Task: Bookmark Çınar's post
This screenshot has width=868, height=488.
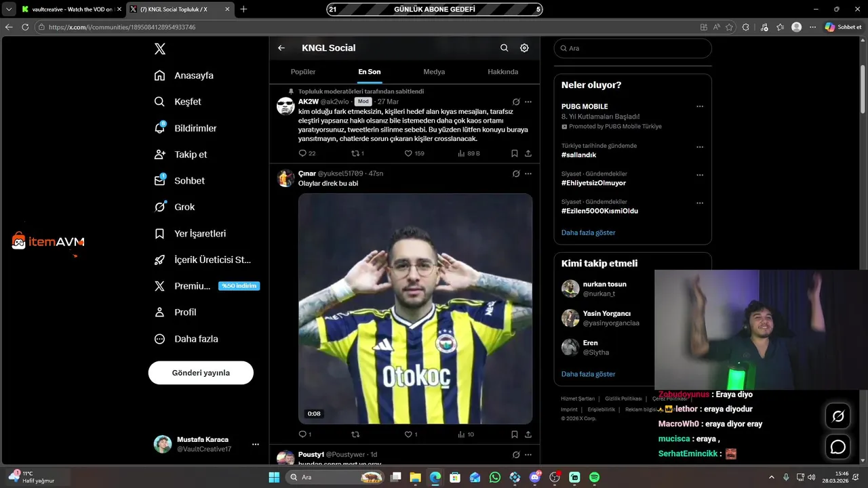Action: [515, 434]
